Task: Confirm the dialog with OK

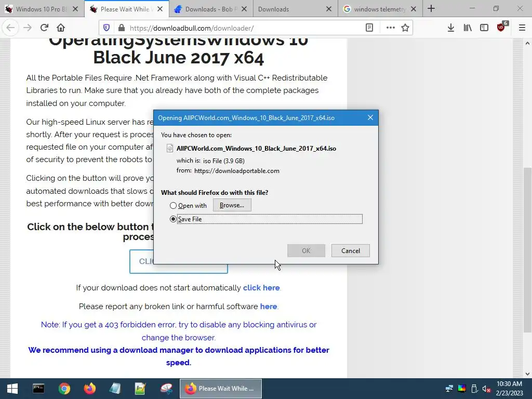Action: (306, 251)
